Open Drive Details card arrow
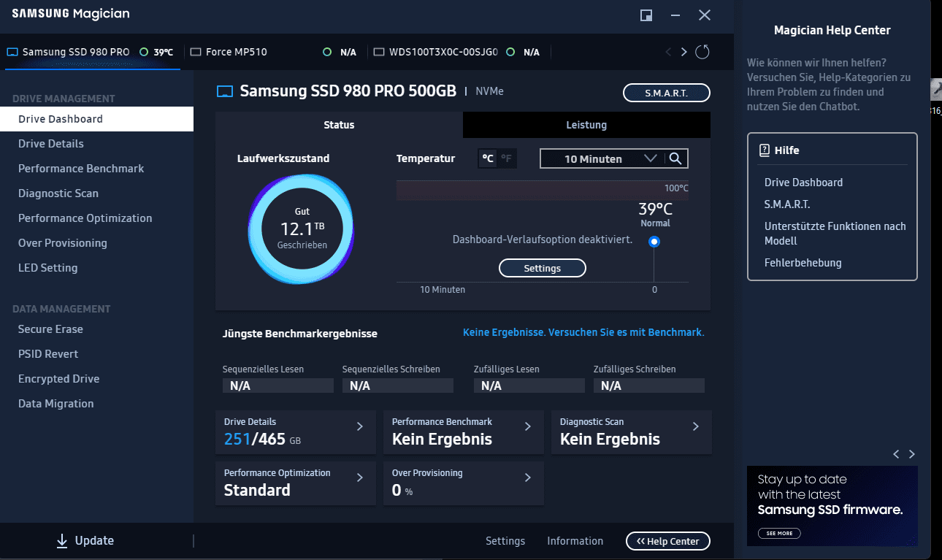The width and height of the screenshot is (942, 560). coord(359,426)
